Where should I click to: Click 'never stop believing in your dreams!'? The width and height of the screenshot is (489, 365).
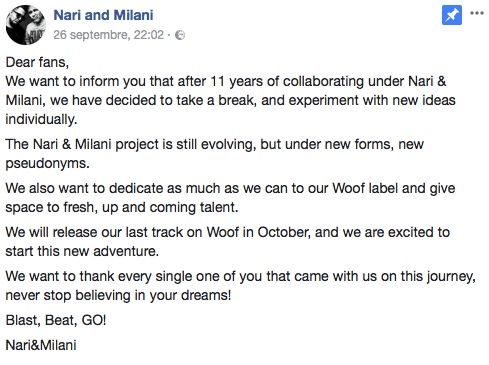click(118, 295)
